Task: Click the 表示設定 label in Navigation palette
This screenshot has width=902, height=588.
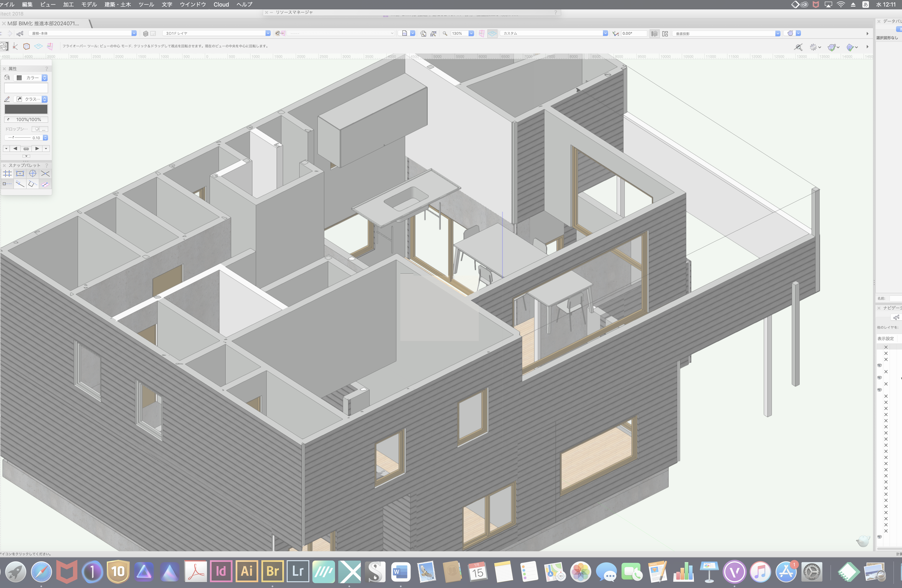Action: coord(885,339)
